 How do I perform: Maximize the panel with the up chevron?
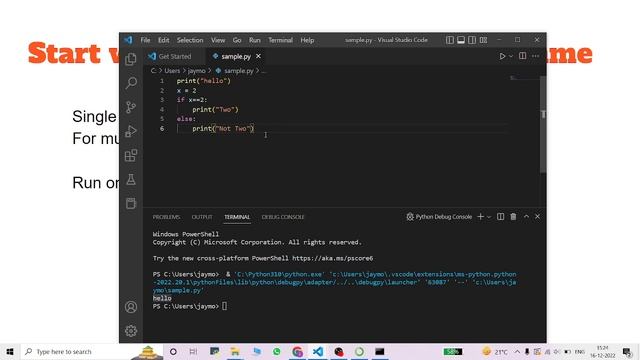pos(526,217)
